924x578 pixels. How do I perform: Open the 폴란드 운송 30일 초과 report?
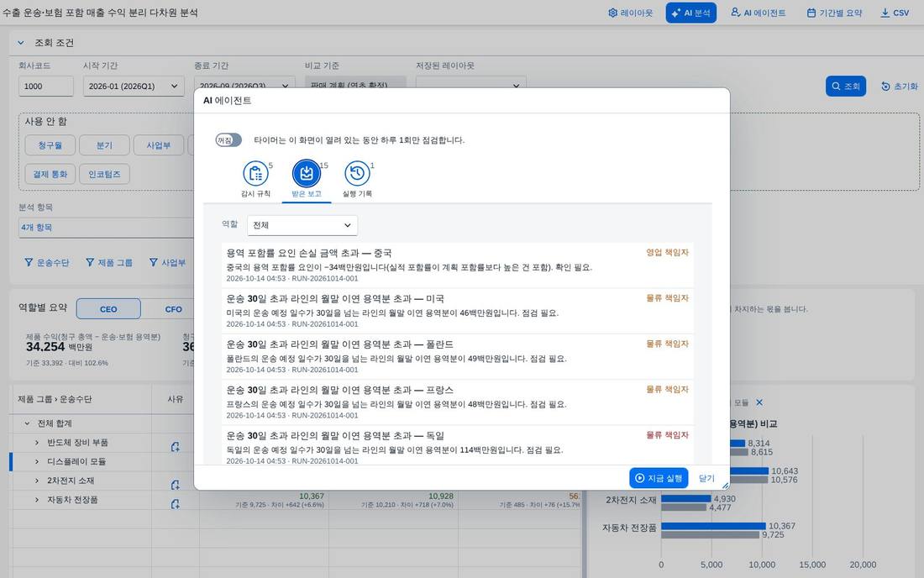pos(457,356)
